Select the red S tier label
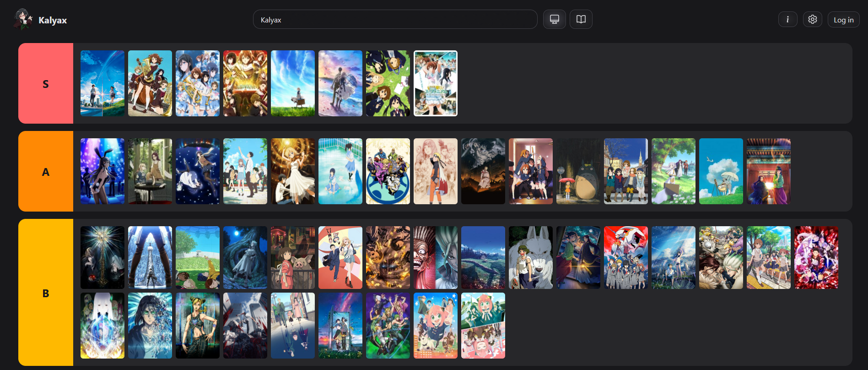 [x=46, y=83]
